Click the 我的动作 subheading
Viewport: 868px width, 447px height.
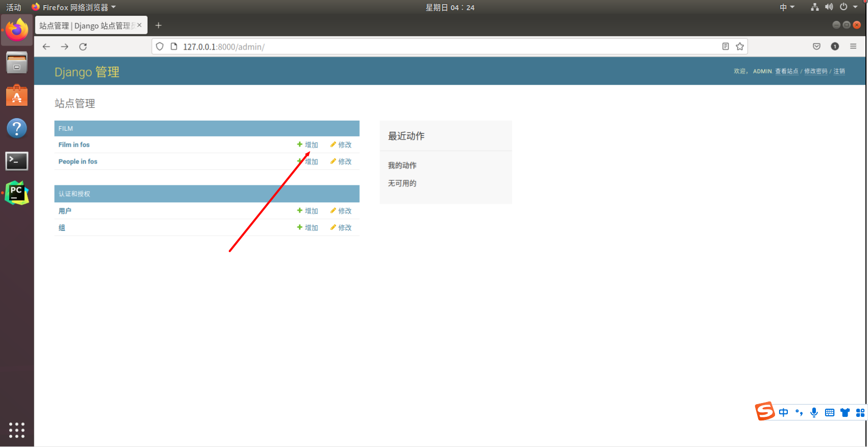[402, 166]
